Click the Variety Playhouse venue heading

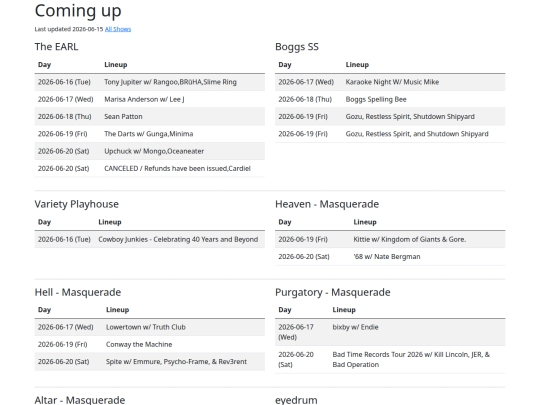point(76,204)
